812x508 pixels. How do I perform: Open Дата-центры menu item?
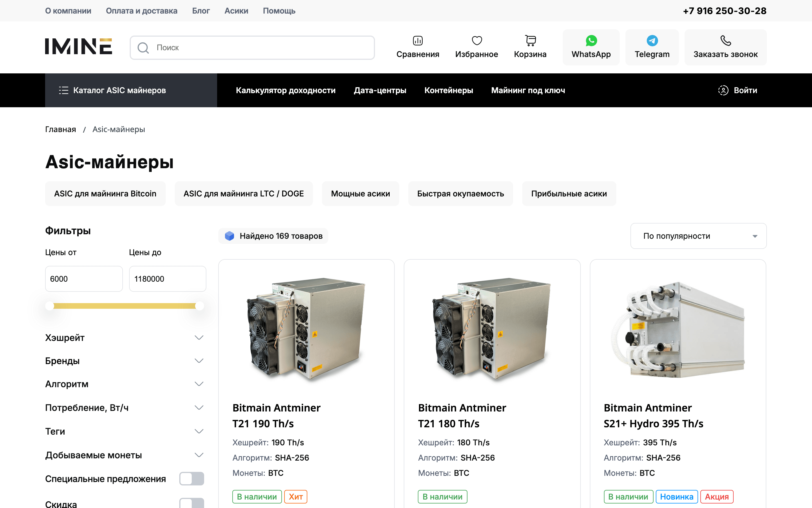coord(380,90)
